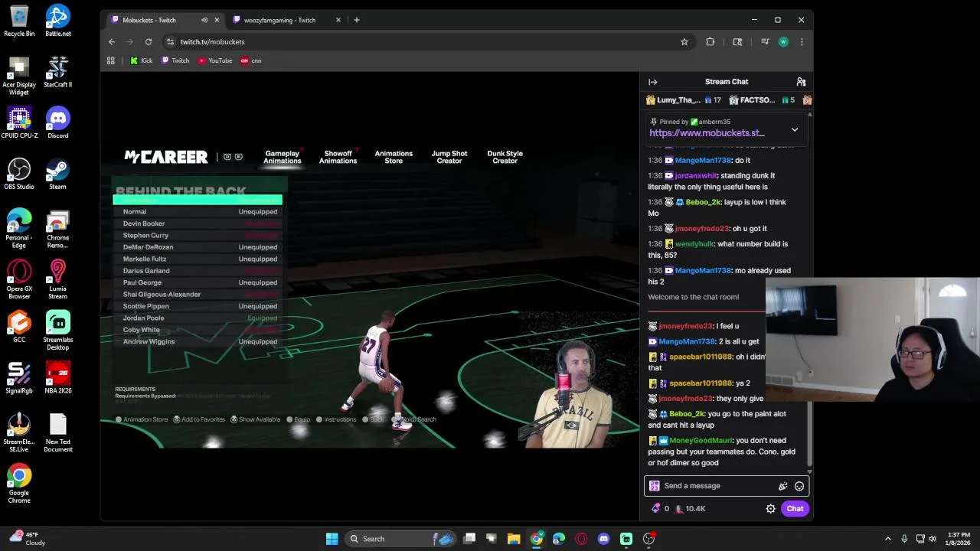The width and height of the screenshot is (980, 551).
Task: Click the bits icon beside 0
Action: [x=655, y=508]
